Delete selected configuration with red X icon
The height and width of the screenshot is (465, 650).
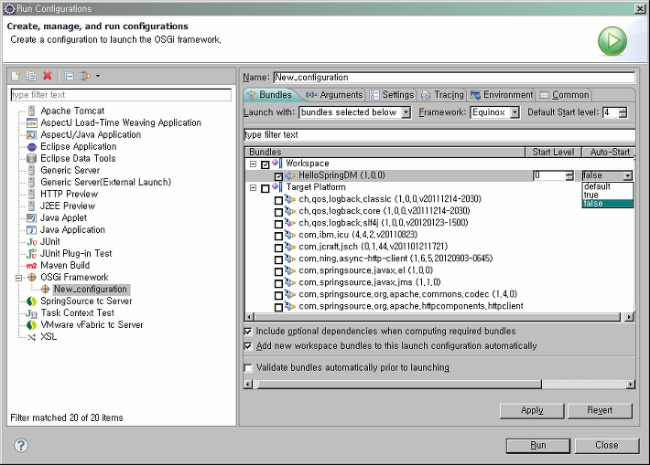48,76
